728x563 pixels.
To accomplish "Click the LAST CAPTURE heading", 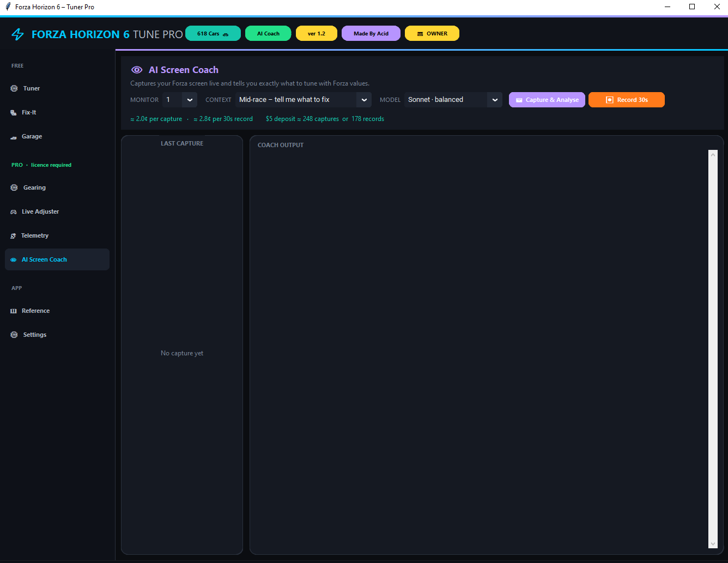I will tap(182, 143).
